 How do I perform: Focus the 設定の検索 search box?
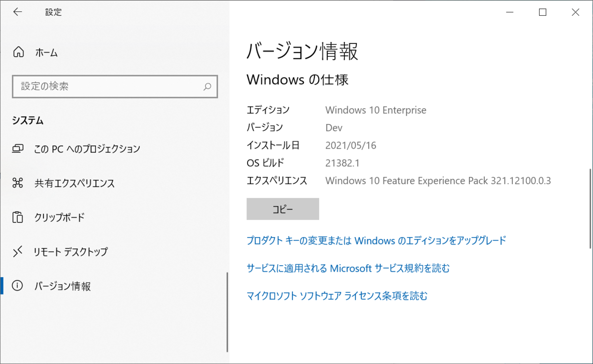point(115,86)
